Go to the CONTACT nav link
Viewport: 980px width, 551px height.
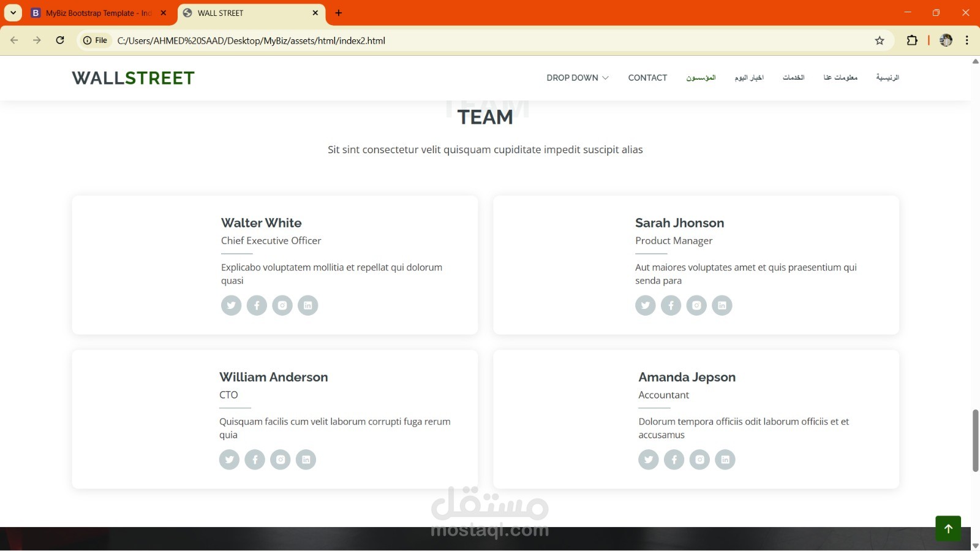(647, 78)
